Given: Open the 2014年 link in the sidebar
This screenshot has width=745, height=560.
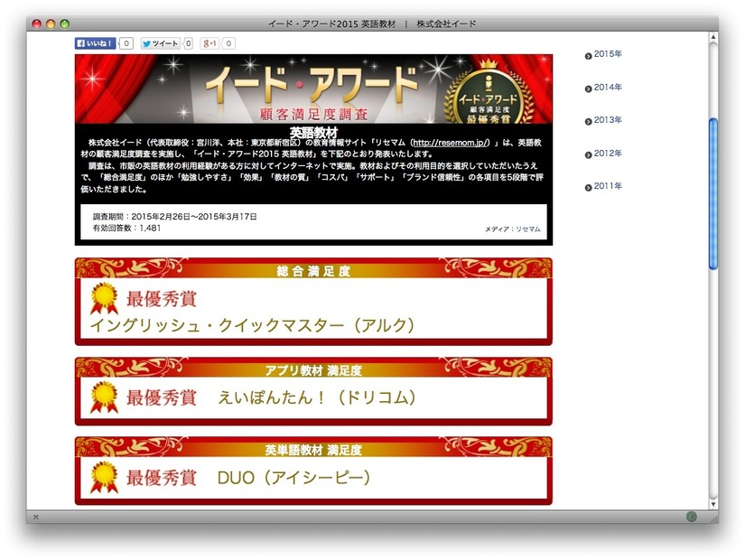Looking at the screenshot, I should (x=608, y=87).
